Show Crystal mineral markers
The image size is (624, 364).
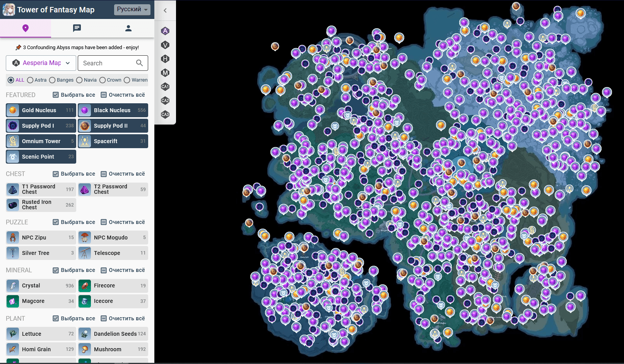(41, 285)
